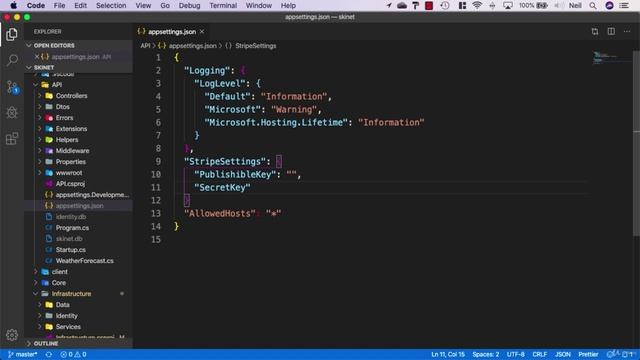Open the Program.cs file

click(x=72, y=228)
